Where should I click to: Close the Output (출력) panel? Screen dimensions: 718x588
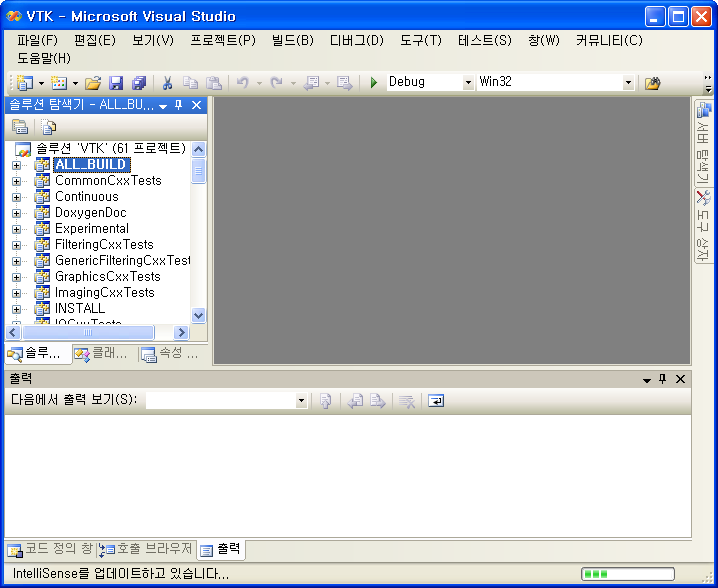click(x=680, y=379)
